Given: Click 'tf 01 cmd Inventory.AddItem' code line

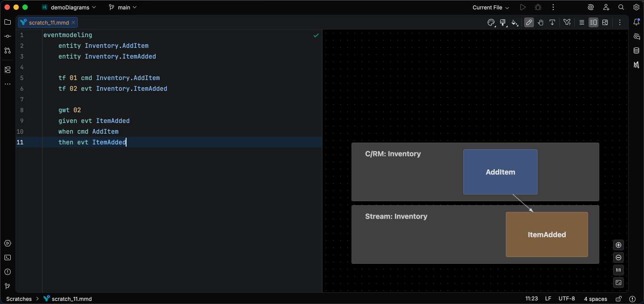Looking at the screenshot, I should tap(109, 78).
